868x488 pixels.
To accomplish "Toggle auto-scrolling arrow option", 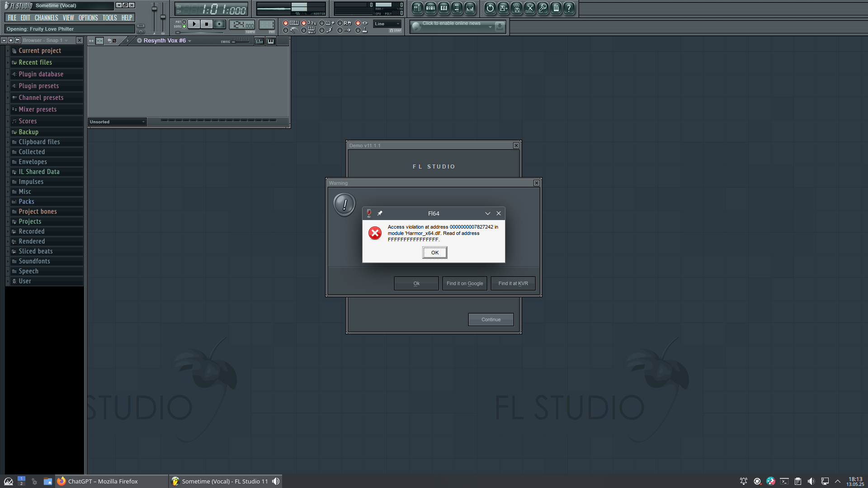I will point(345,30).
